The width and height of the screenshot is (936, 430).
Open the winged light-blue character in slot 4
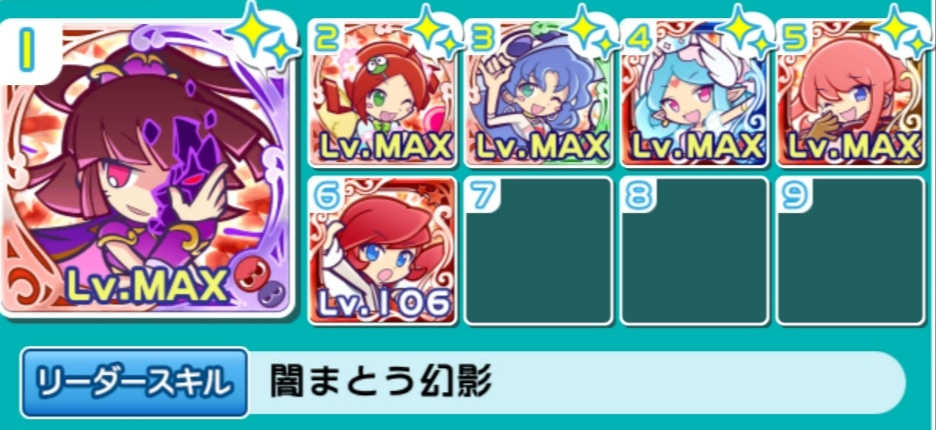tap(694, 93)
